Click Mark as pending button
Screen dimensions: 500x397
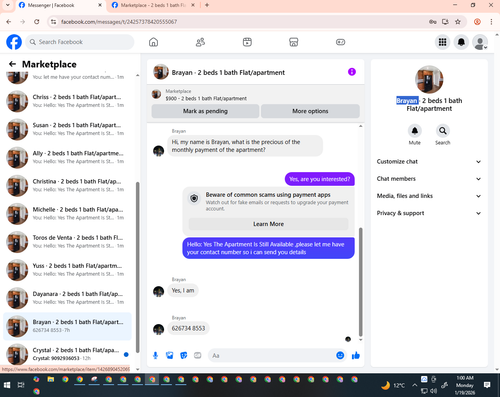click(205, 111)
